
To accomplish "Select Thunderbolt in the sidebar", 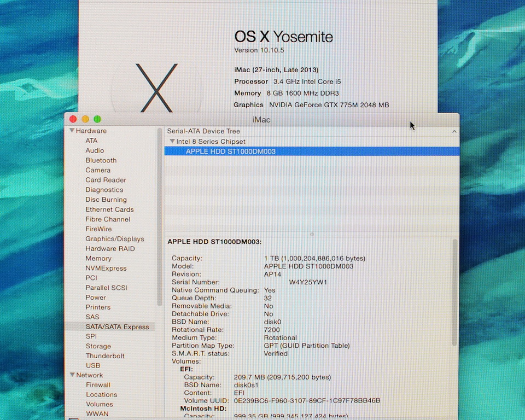I will 105,355.
